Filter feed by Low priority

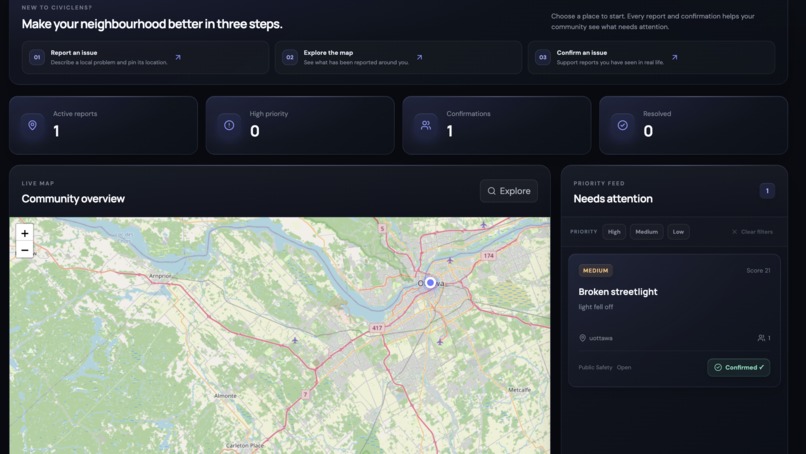679,232
